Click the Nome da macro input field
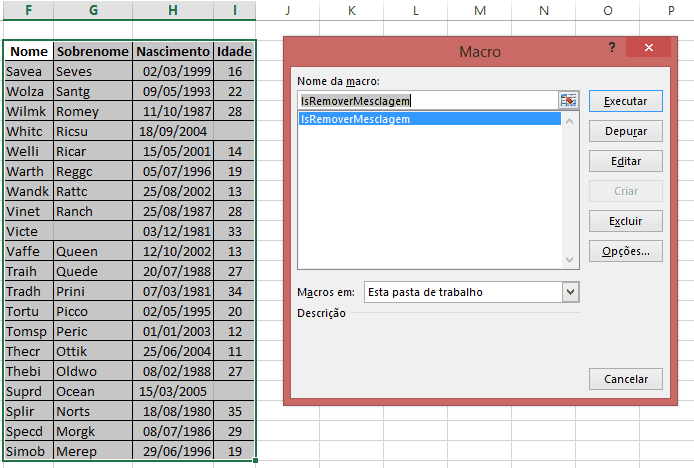 428,101
